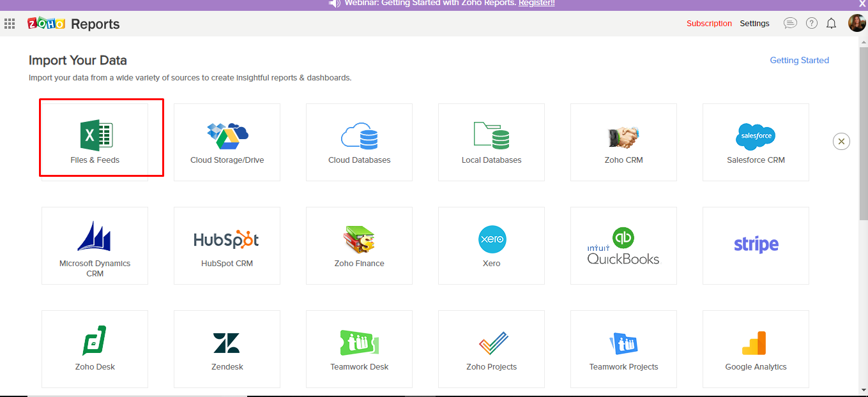Open the Zoho Projects import tile
868x397 pixels.
coord(491,349)
